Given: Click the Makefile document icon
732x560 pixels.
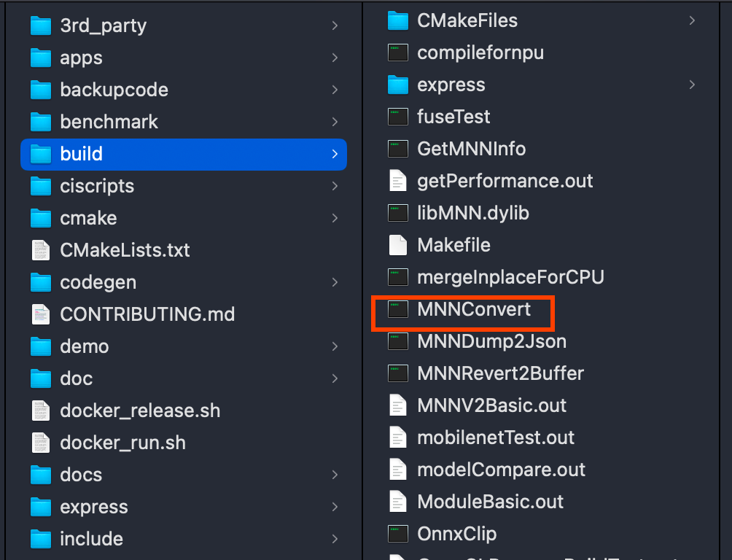Looking at the screenshot, I should click(x=397, y=245).
